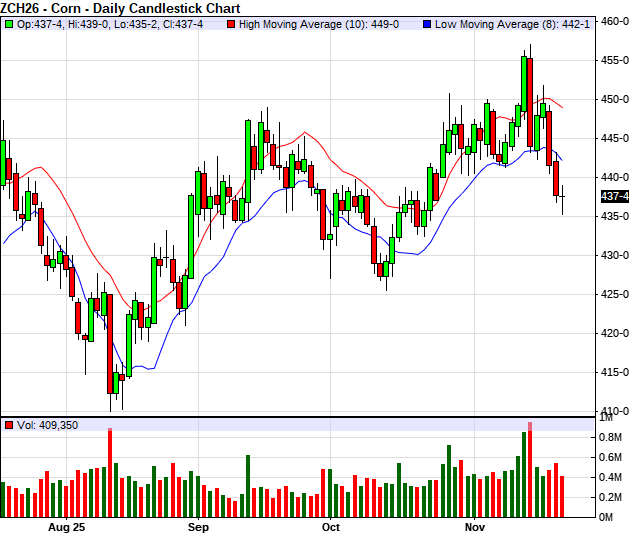The width and height of the screenshot is (640, 536).
Task: Click the red High Moving Average legend swatch
Action: [x=233, y=23]
